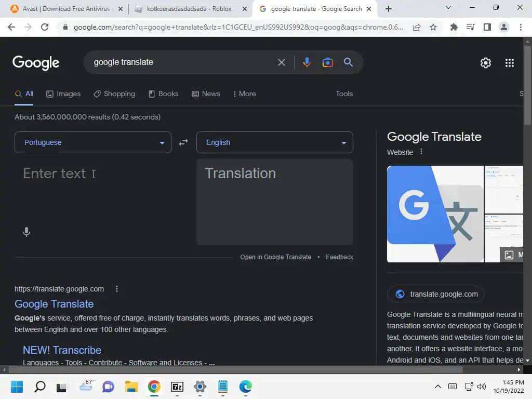Open Google quick settings gear
Screen dimensions: 532x399
point(486,63)
